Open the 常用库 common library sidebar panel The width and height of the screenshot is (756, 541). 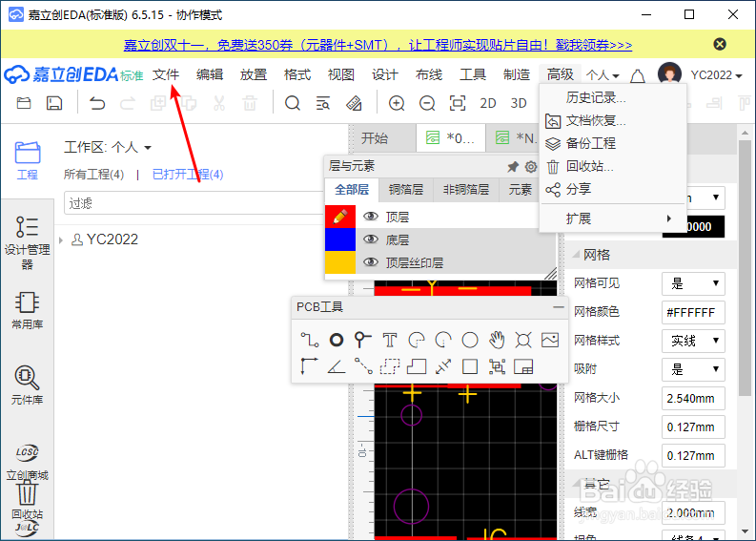pyautogui.click(x=27, y=310)
